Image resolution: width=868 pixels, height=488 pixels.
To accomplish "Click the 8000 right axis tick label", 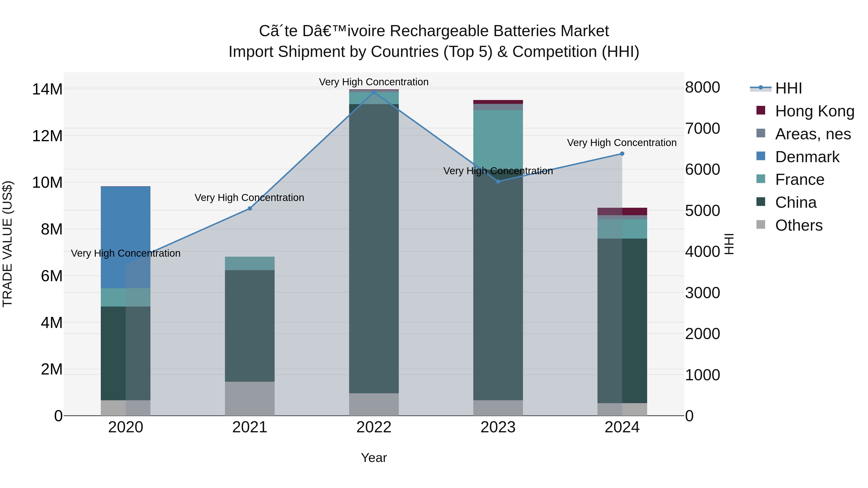I will (703, 87).
